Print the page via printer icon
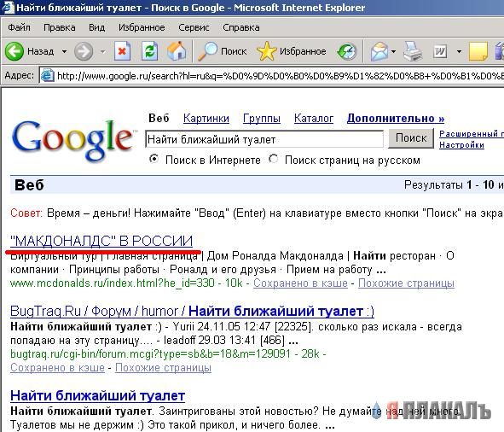 pos(413,51)
